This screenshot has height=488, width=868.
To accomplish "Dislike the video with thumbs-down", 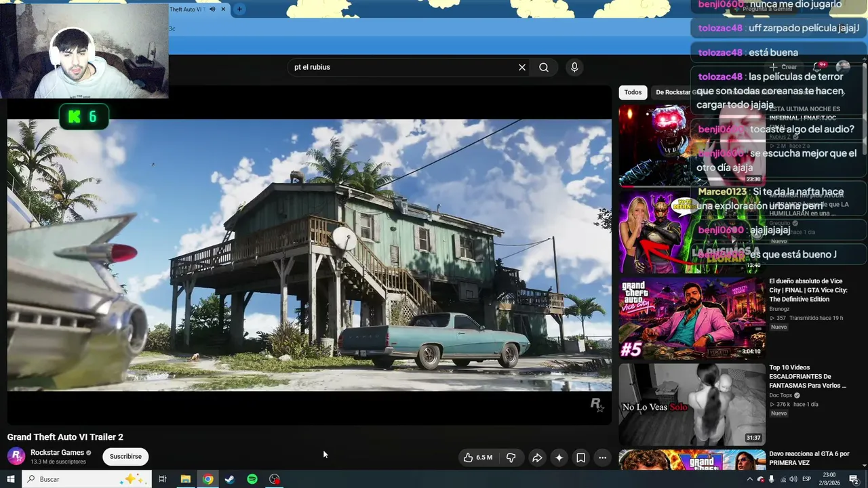I will pos(511,457).
